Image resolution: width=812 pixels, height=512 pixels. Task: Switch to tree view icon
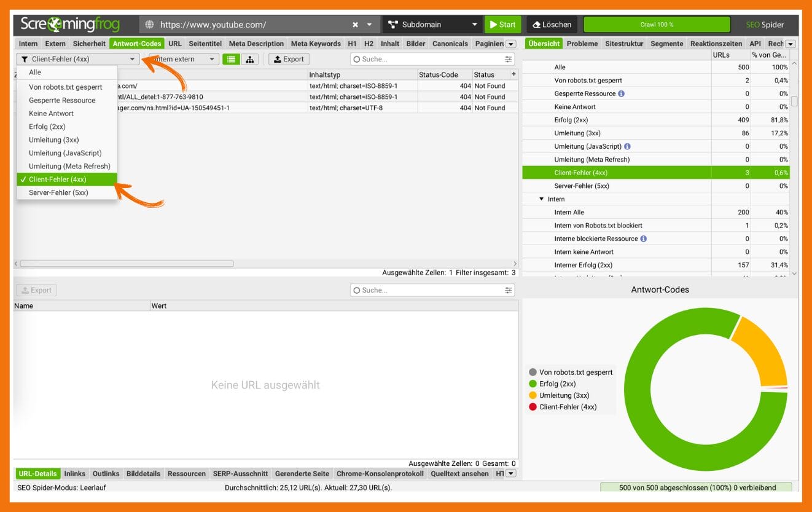pos(249,59)
